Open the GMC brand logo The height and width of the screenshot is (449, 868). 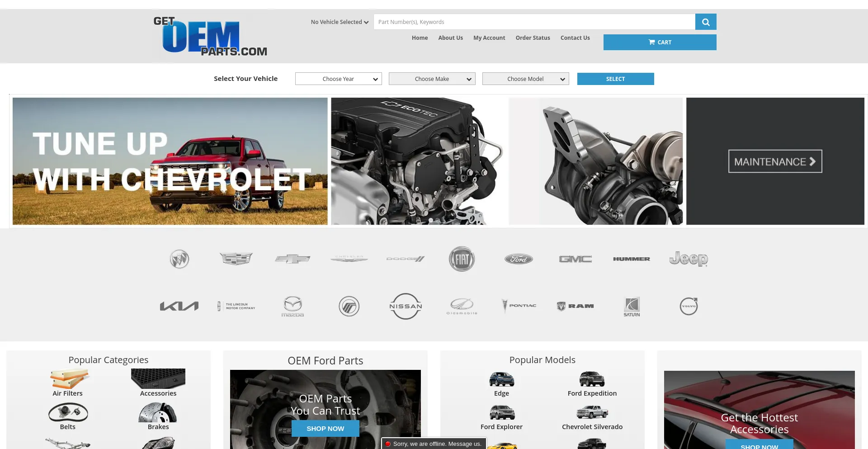click(575, 259)
